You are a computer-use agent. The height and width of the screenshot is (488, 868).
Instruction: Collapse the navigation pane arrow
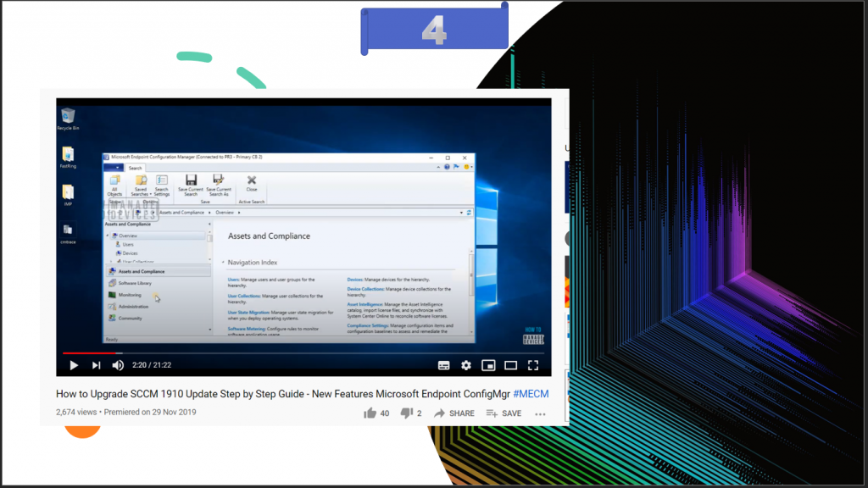pos(209,224)
